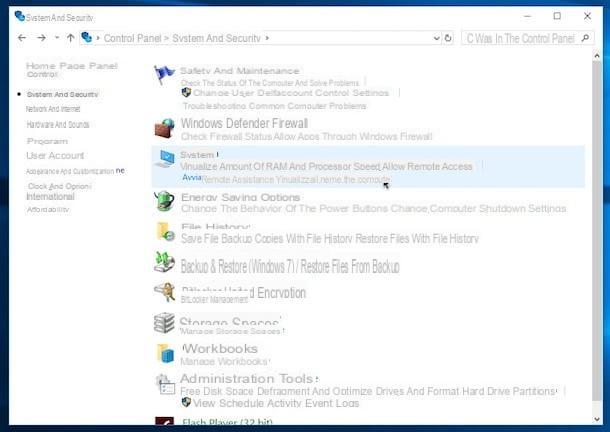Image resolution: width=610 pixels, height=432 pixels.
Task: Open the Backup & Restore icon
Action: 164,262
